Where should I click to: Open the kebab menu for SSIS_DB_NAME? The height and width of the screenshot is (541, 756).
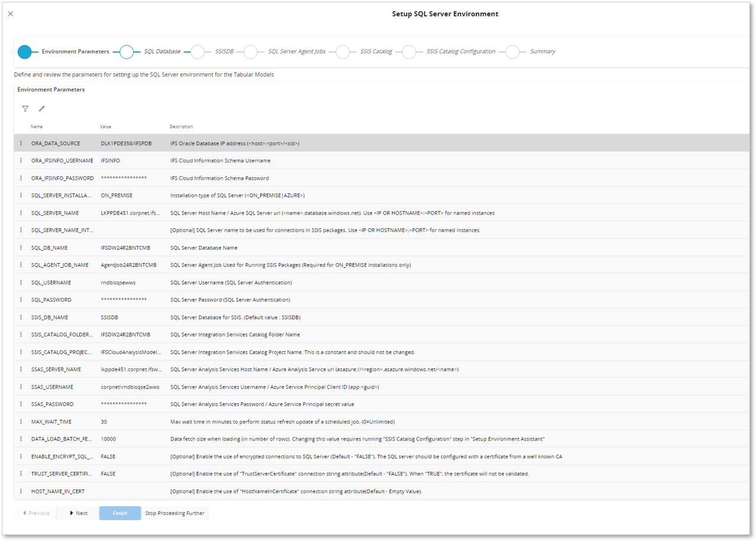tap(21, 317)
